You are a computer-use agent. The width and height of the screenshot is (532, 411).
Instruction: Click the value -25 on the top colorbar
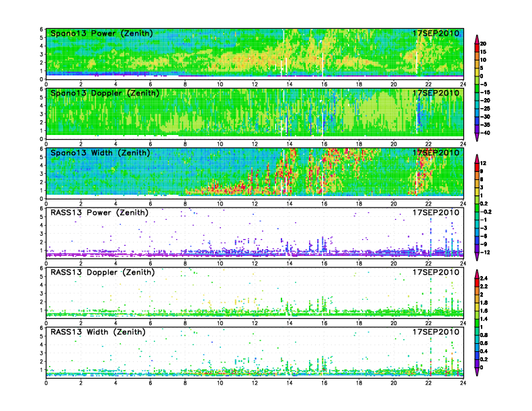point(484,109)
